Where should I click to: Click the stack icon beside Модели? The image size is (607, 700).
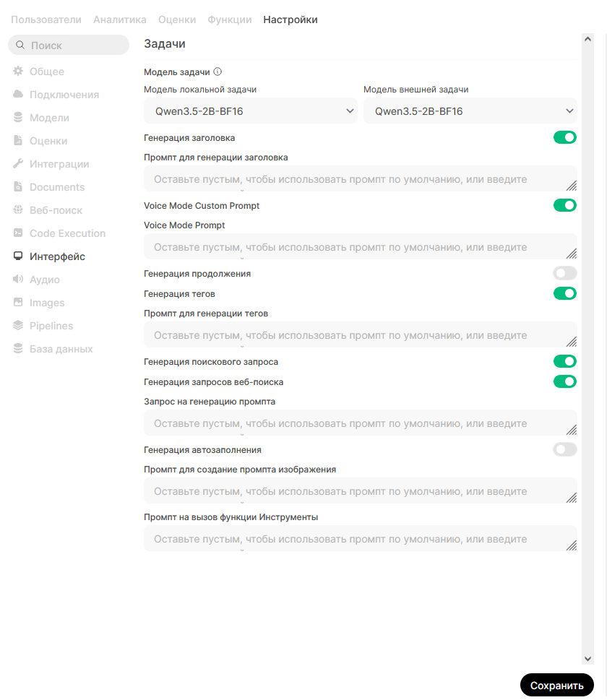[18, 118]
